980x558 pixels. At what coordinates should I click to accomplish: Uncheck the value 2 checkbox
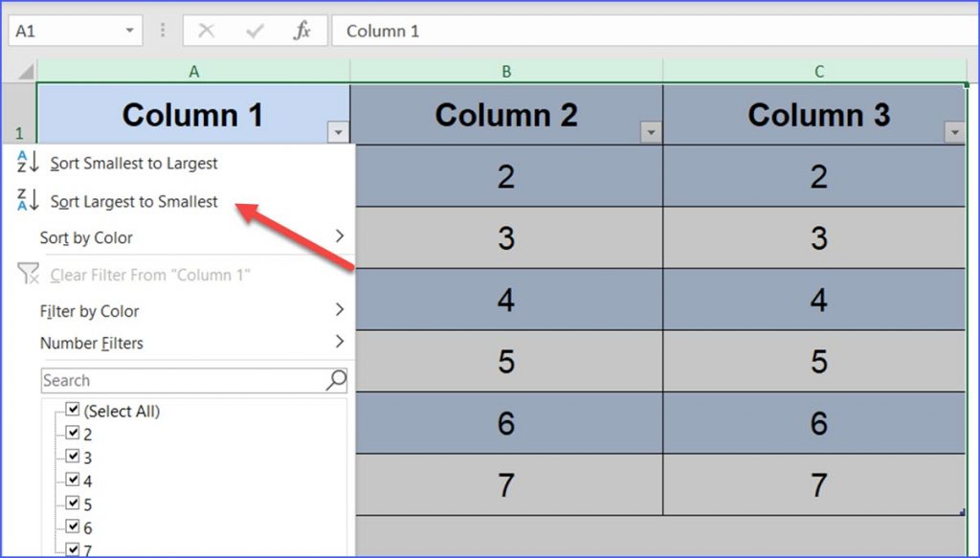pos(73,433)
